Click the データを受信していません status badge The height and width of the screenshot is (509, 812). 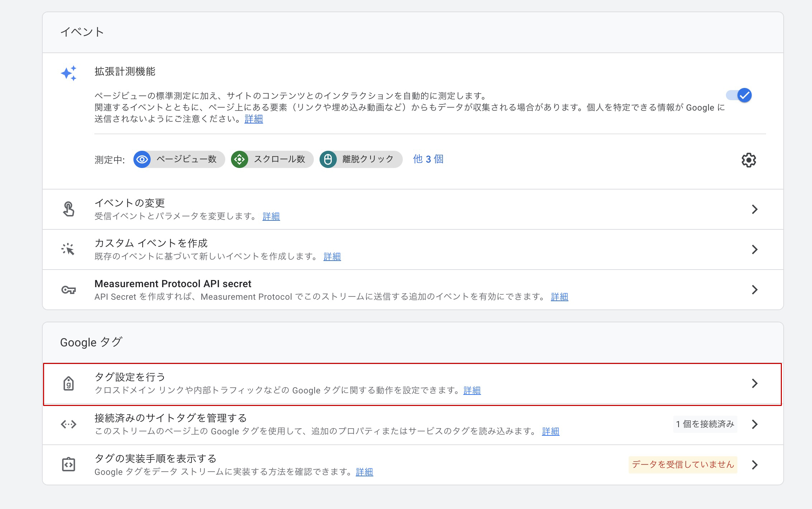point(683,464)
